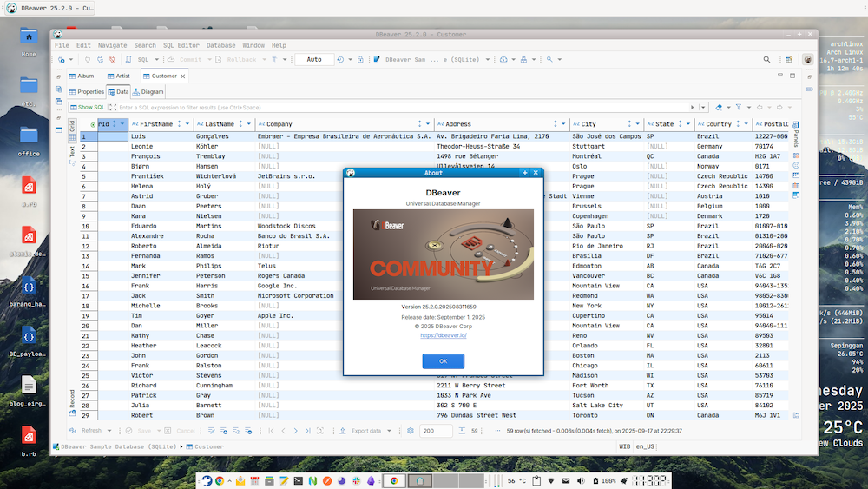Click the OK button in About dialog
Viewport: 868px width, 489px height.
pos(443,360)
